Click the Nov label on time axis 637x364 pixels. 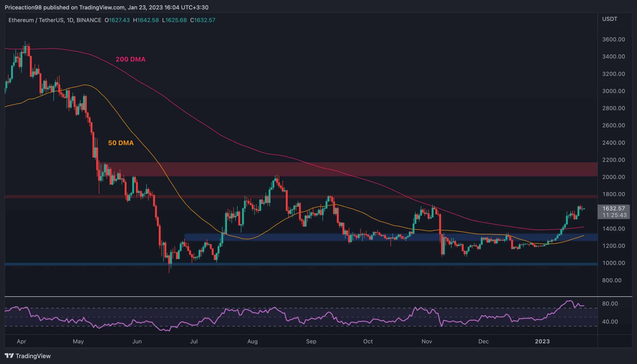pyautogui.click(x=426, y=341)
